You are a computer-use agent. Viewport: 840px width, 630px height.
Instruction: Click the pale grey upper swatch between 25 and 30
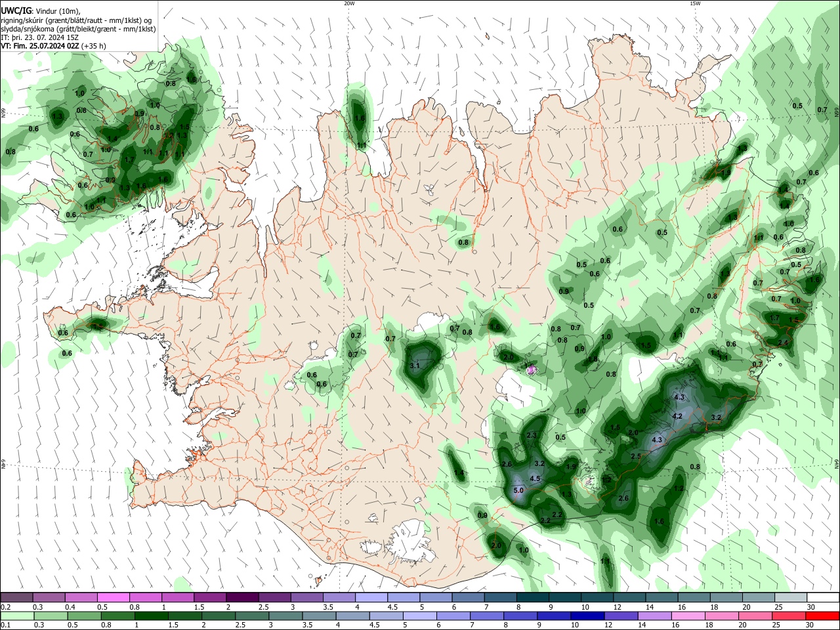coord(790,597)
